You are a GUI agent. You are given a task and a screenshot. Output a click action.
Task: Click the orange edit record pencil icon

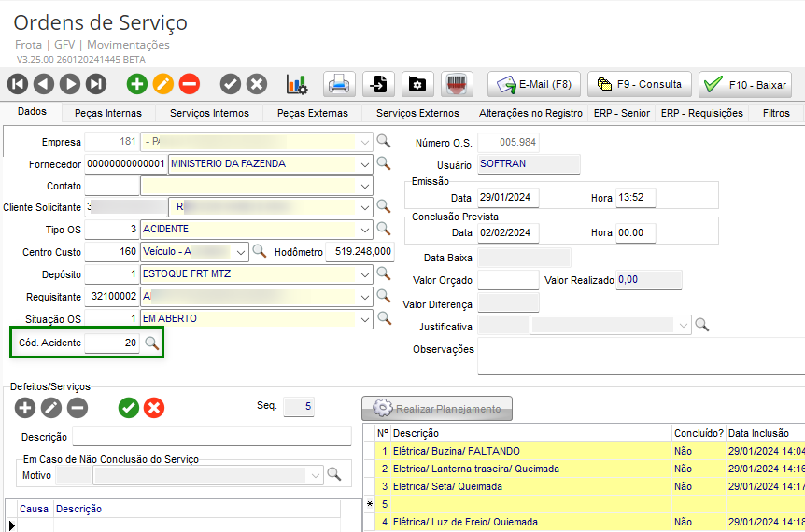(x=163, y=84)
